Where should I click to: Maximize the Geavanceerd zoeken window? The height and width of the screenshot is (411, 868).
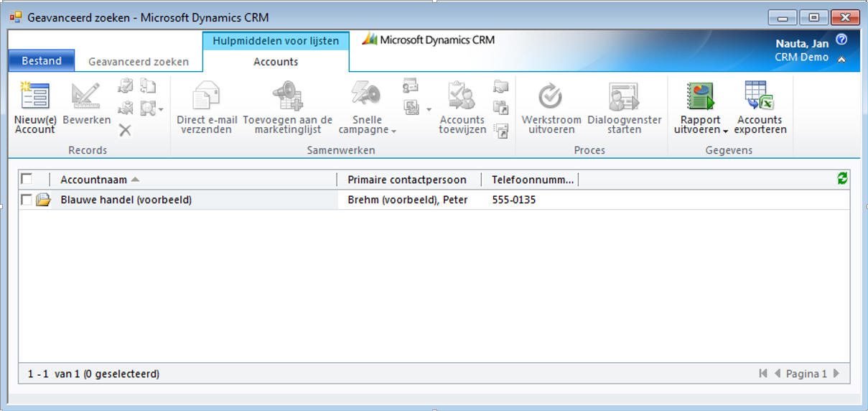pos(813,17)
